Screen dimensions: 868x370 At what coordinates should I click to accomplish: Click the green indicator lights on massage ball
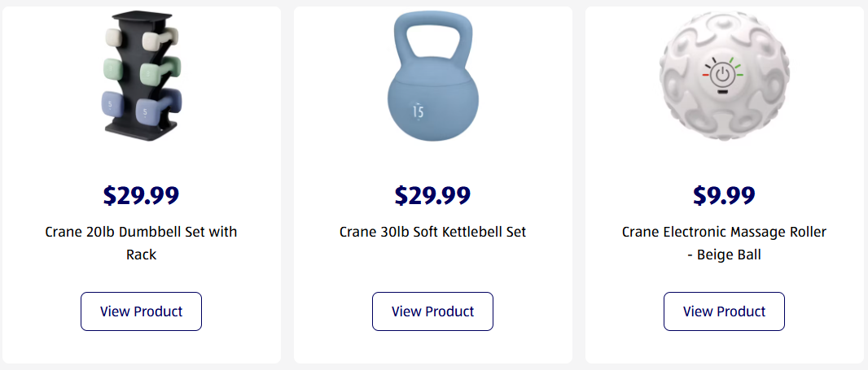pyautogui.click(x=738, y=65)
